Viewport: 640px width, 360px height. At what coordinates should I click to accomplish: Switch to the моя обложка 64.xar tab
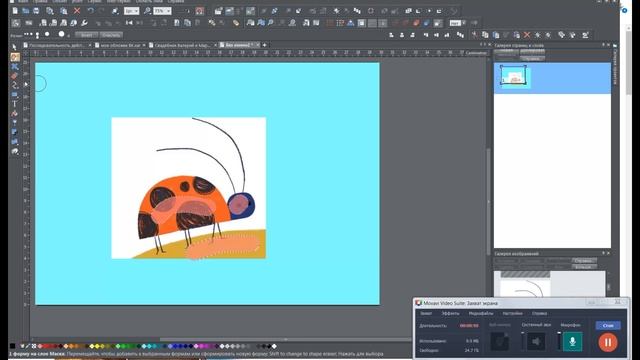[120, 45]
